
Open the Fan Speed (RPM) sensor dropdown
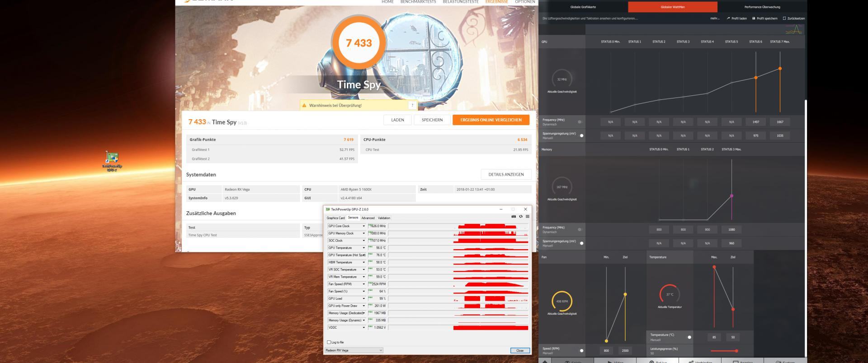click(x=363, y=284)
